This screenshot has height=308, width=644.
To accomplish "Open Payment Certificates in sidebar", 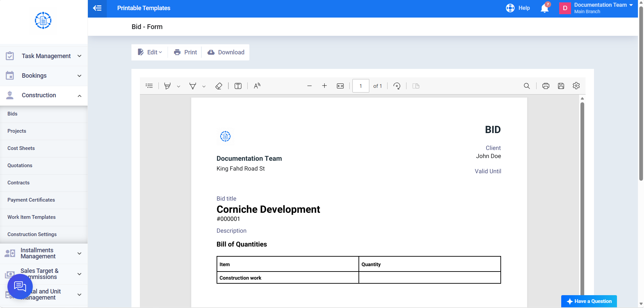I will click(44, 200).
